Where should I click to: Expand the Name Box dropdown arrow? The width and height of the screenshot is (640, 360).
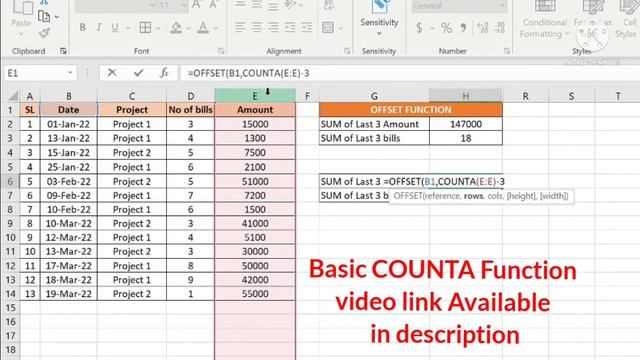coord(70,73)
